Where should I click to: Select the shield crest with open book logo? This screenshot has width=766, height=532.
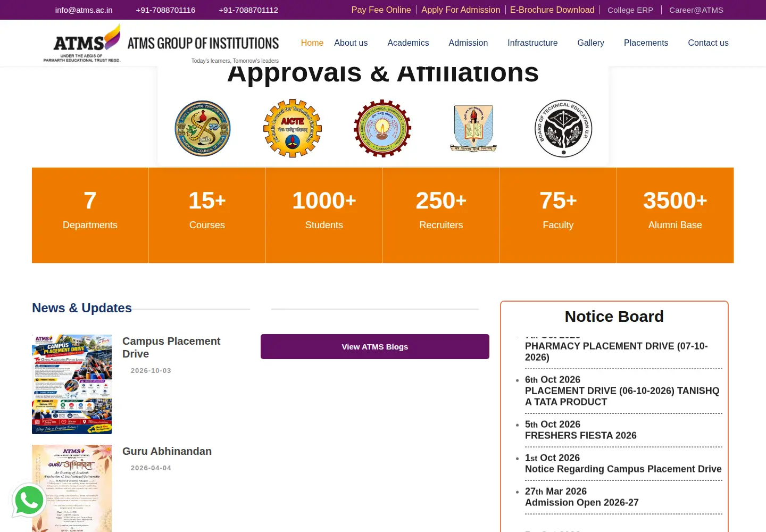pos(473,128)
